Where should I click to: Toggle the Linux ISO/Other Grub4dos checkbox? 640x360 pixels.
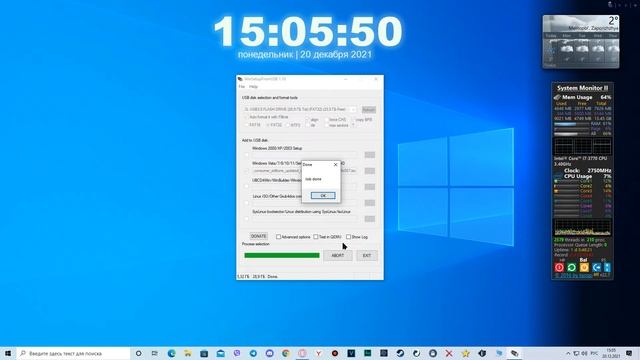(x=246, y=203)
